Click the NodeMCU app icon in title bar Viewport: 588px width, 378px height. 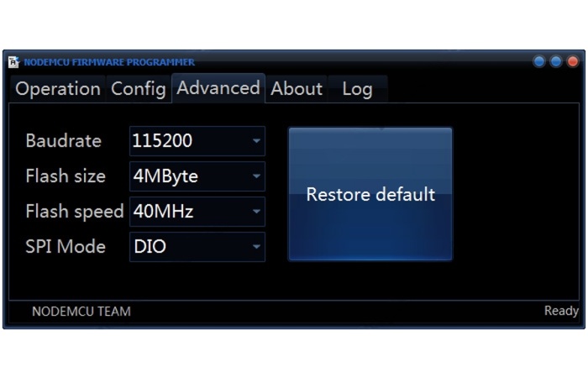point(14,62)
